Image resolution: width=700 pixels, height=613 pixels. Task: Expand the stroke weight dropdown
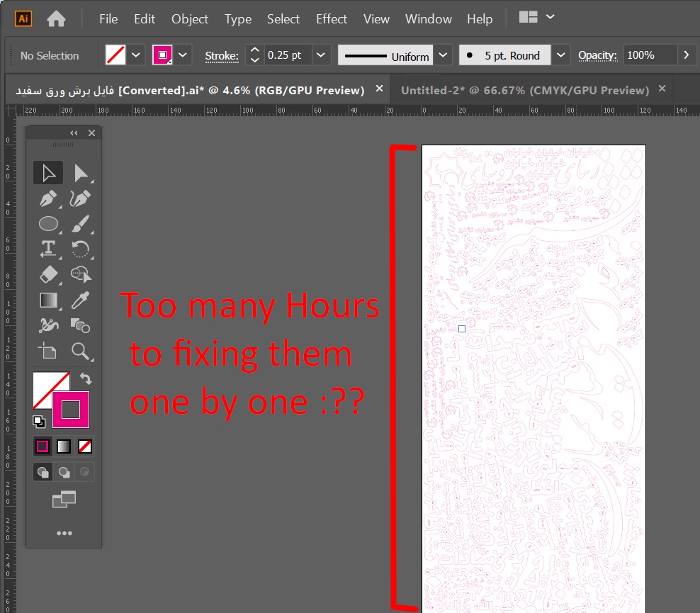point(320,55)
